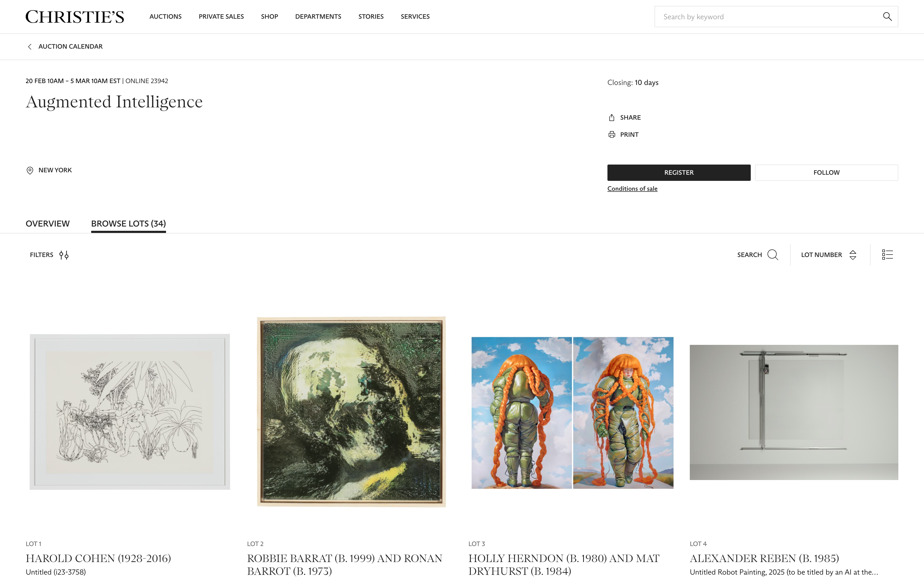
Task: Open the Conditions of sale link
Action: point(632,189)
